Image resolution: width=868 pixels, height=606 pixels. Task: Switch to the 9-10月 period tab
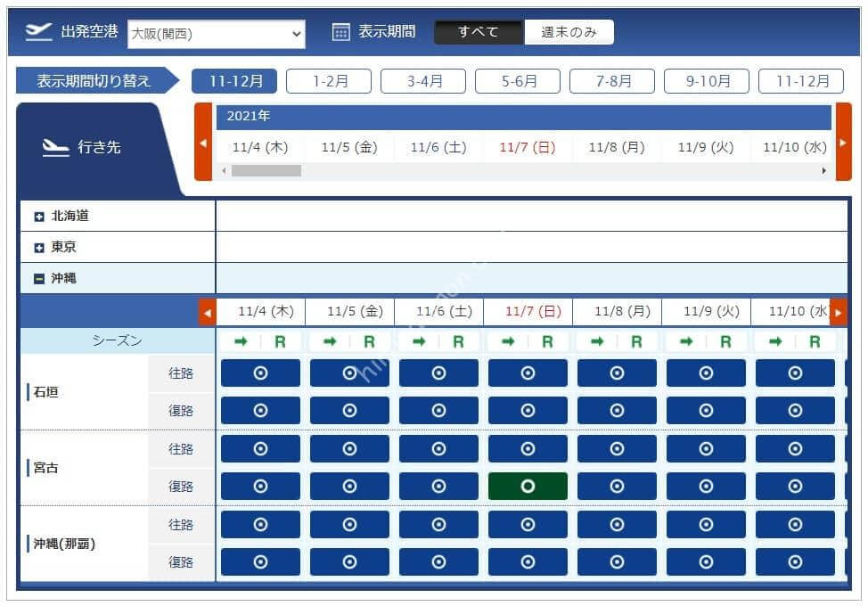point(707,81)
